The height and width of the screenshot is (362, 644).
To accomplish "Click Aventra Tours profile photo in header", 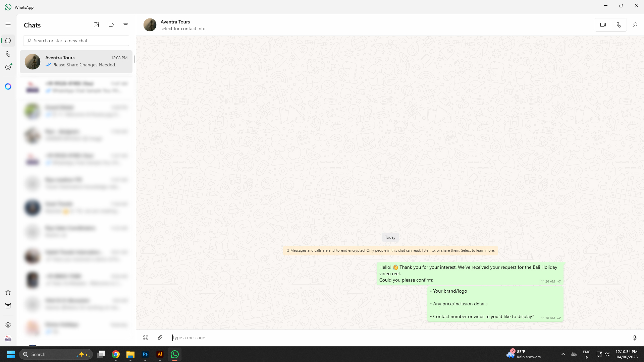I will pyautogui.click(x=150, y=25).
